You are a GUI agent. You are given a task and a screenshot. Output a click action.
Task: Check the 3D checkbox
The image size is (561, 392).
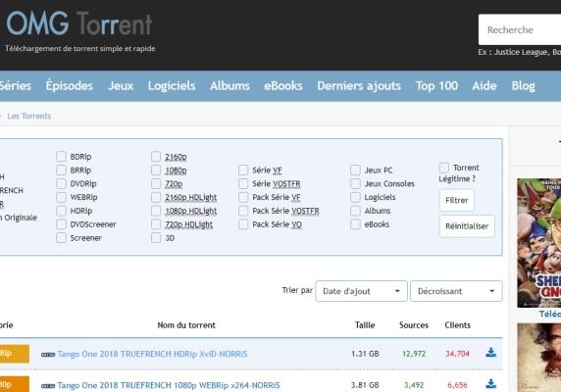[x=156, y=237]
